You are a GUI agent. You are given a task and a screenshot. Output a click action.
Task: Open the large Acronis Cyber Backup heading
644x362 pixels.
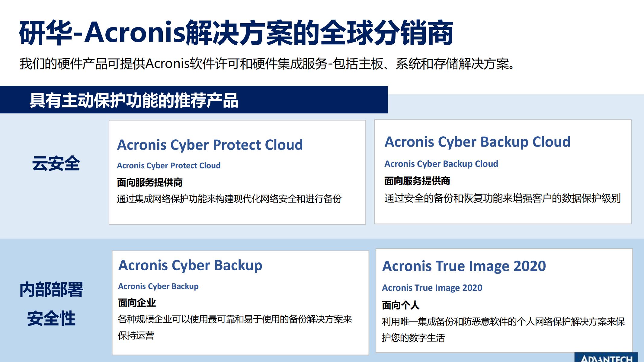[x=190, y=266]
